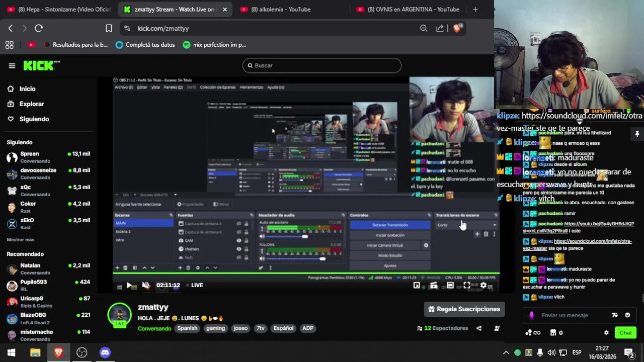Switch to the OVNIS en ARGENTINA tab
The image size is (644, 362).
(x=408, y=9)
